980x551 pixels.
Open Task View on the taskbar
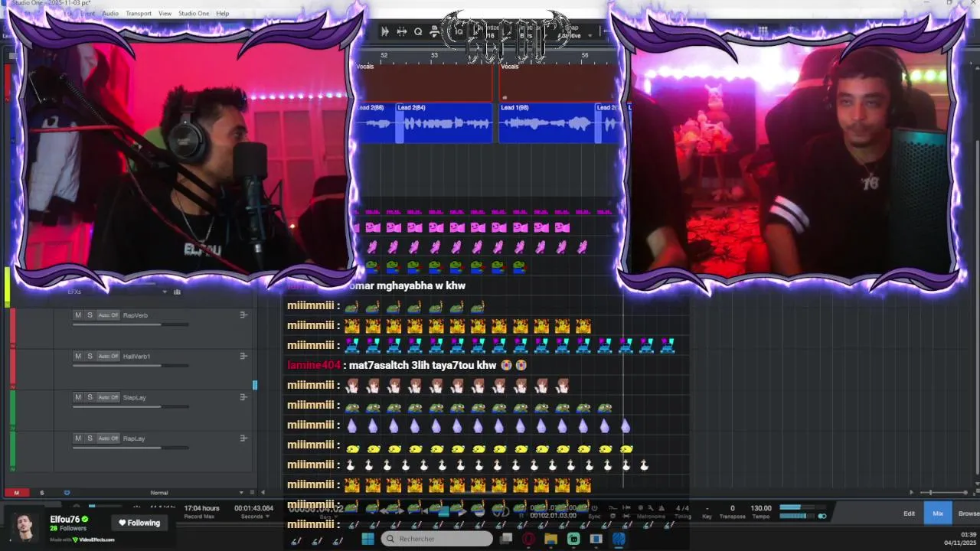tap(506, 539)
